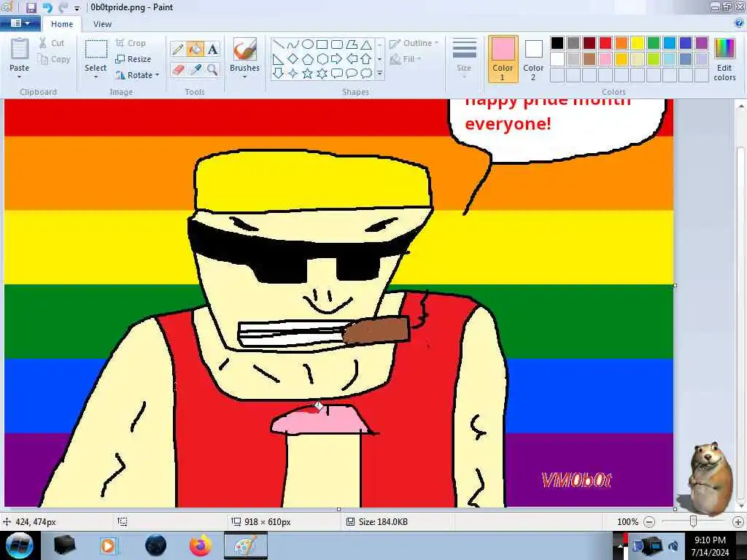Choose the Curve shape

[293, 44]
